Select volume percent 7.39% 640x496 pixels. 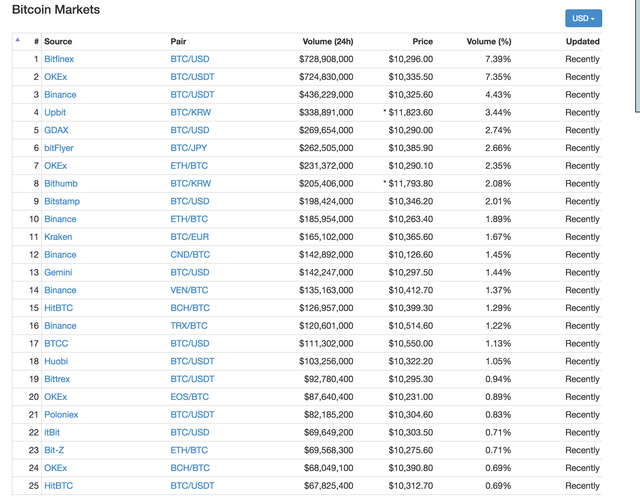click(x=498, y=59)
